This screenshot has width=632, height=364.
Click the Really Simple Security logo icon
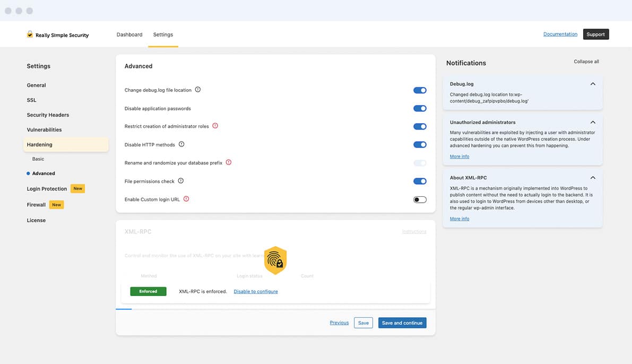pos(30,34)
